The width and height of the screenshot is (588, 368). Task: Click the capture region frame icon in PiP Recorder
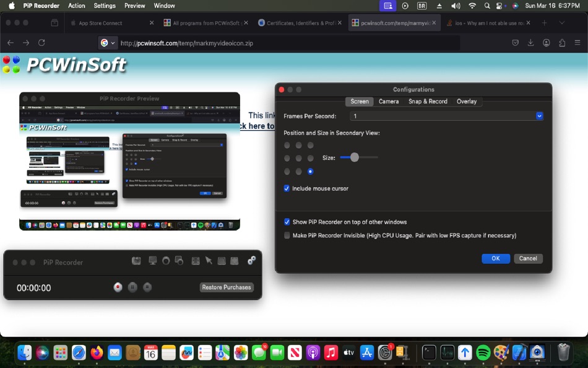[196, 261]
